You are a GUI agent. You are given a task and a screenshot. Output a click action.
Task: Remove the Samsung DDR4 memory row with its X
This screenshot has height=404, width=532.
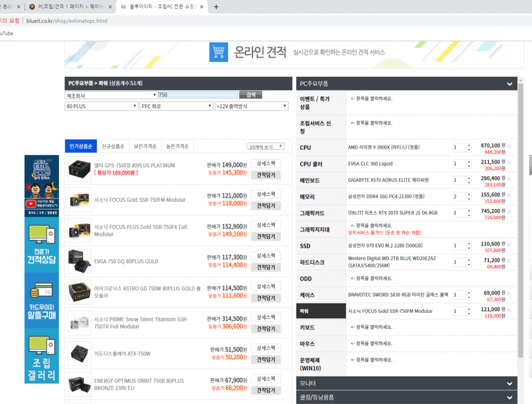tap(509, 195)
